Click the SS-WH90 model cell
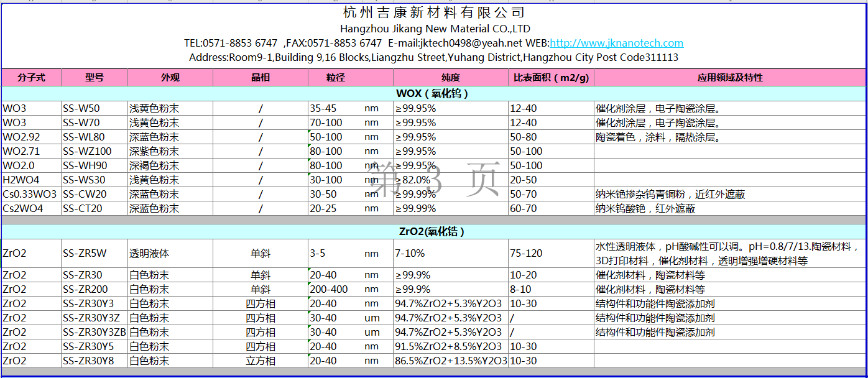 [95, 165]
